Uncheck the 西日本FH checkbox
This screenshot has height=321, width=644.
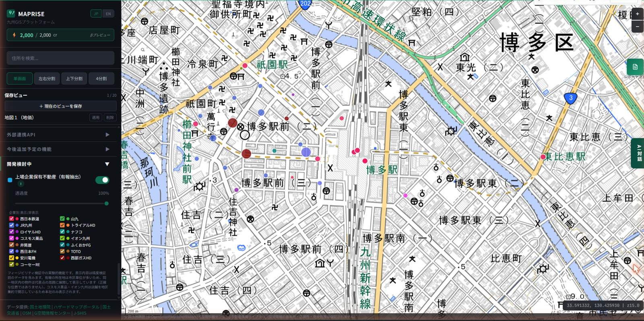point(12,251)
